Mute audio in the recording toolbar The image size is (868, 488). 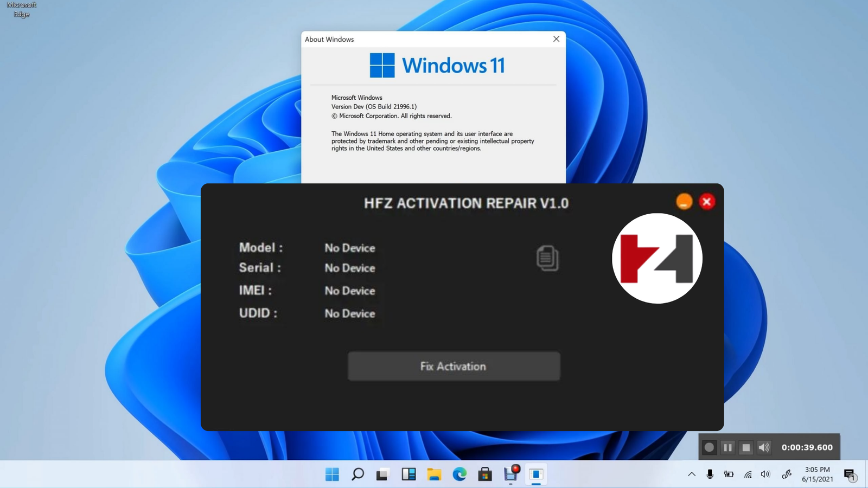764,447
